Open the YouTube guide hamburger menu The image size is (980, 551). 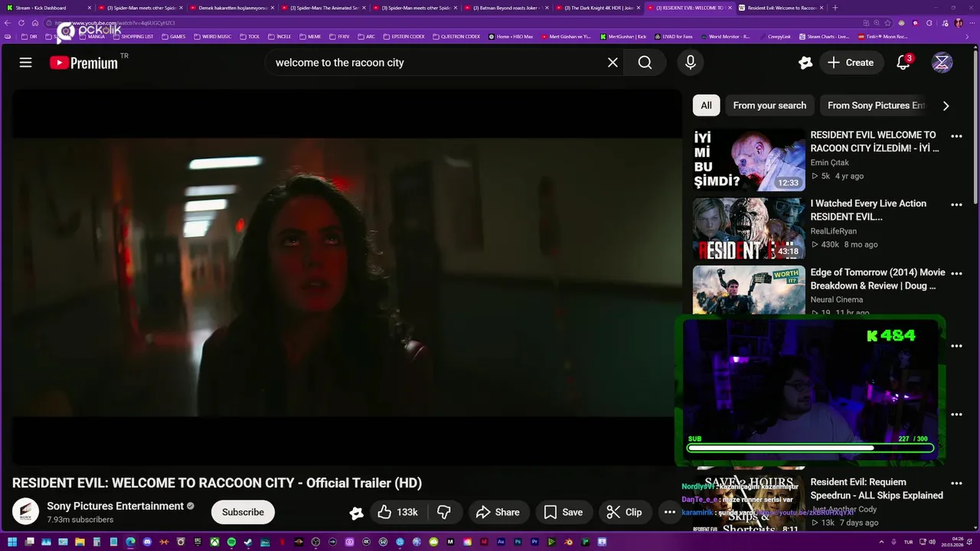tap(25, 63)
